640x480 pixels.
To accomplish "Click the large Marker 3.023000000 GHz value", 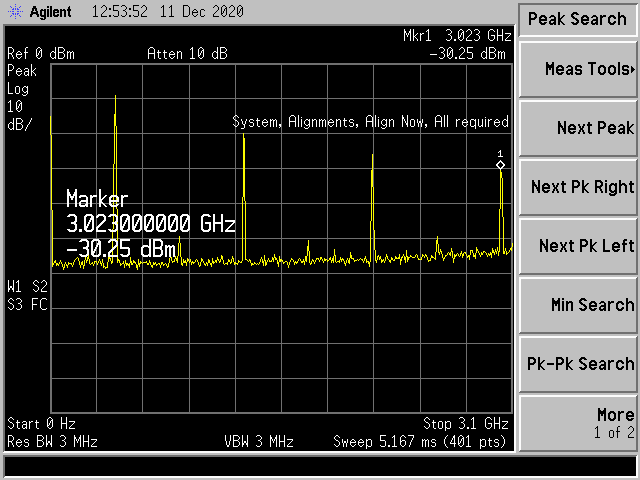I will point(151,223).
